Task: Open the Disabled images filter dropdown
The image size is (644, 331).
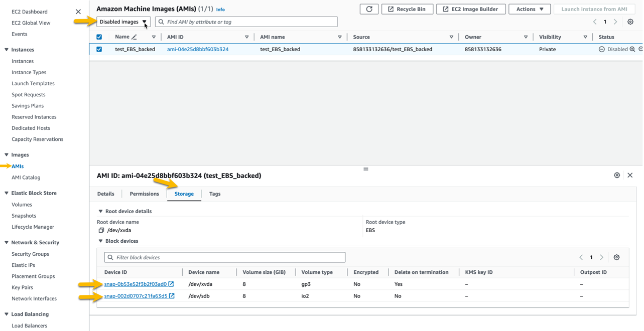Action: click(123, 22)
